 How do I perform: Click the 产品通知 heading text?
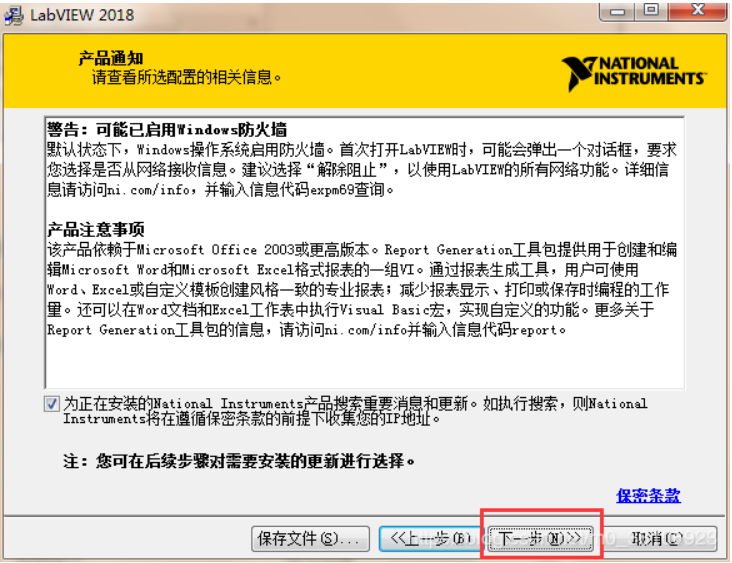pos(111,58)
